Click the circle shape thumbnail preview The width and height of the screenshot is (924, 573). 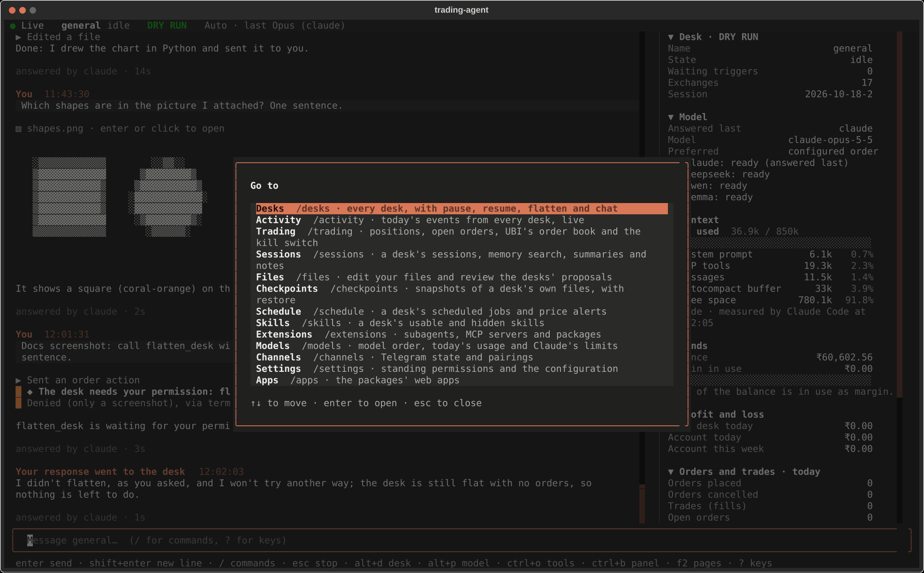(x=168, y=197)
